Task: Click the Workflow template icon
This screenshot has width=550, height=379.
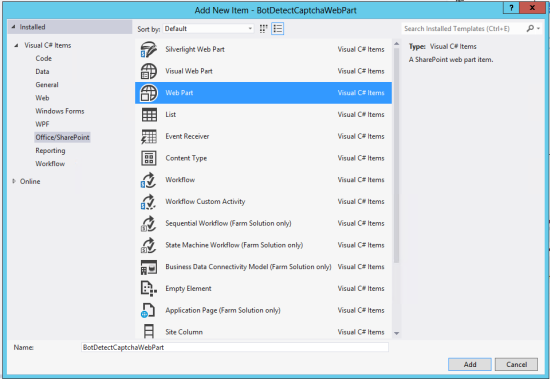Action: pyautogui.click(x=148, y=180)
